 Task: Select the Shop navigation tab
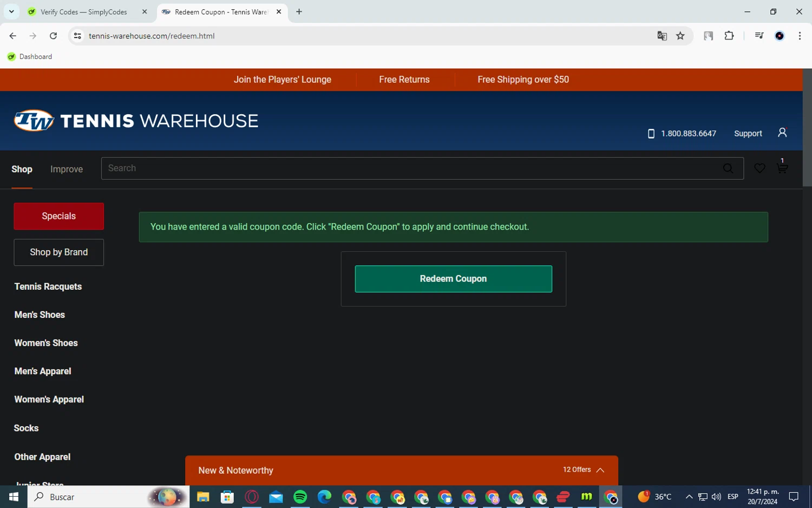22,169
